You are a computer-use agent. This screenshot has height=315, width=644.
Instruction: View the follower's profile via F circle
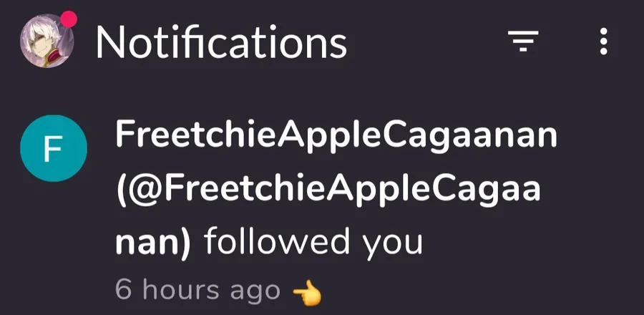tap(54, 148)
